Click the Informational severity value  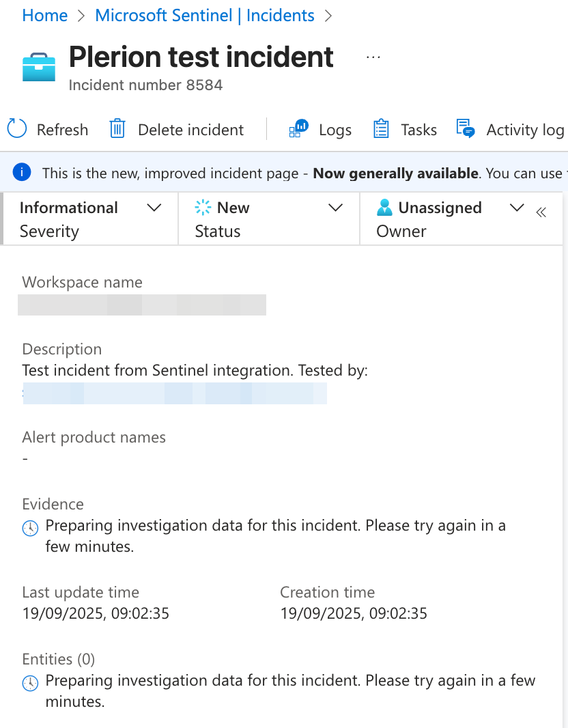(x=69, y=208)
